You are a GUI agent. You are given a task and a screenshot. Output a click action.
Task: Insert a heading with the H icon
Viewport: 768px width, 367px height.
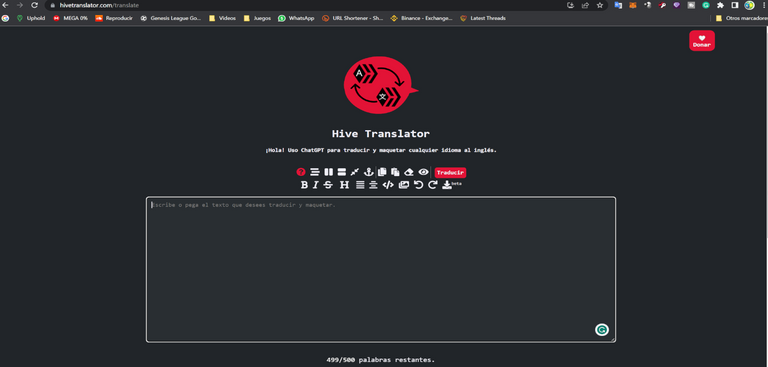[344, 185]
